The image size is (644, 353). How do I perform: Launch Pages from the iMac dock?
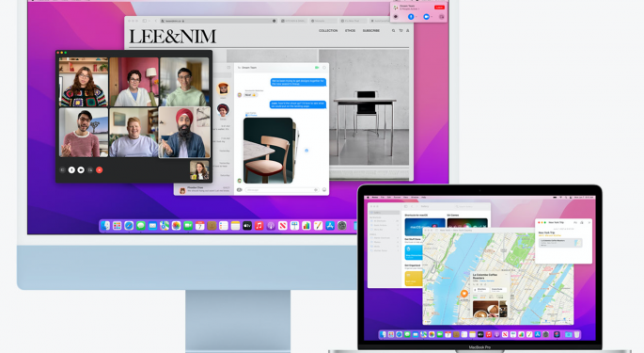(x=319, y=226)
